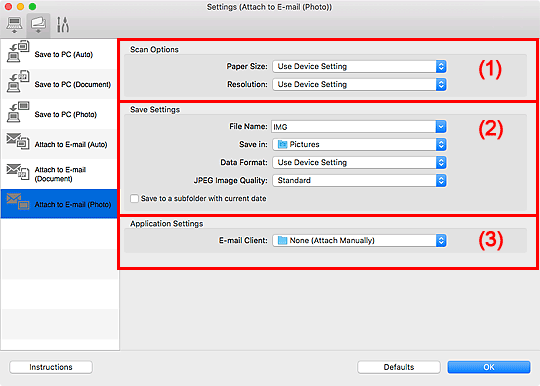
Task: Click the Save to PC (Auto) icon
Action: [x=18, y=51]
